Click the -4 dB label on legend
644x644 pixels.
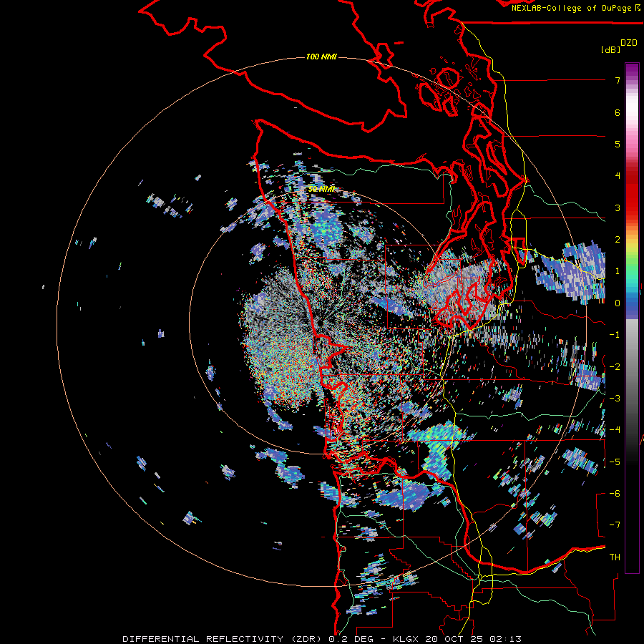click(615, 429)
